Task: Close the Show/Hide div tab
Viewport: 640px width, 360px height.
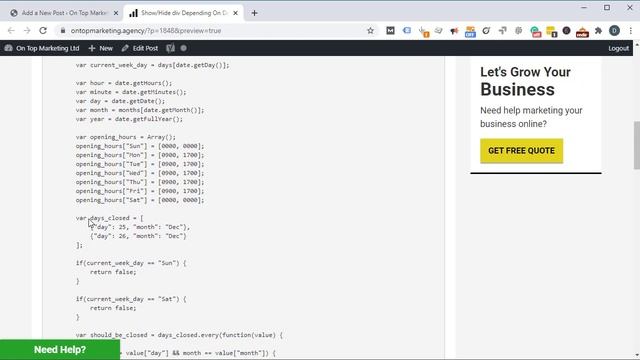Action: click(236, 13)
